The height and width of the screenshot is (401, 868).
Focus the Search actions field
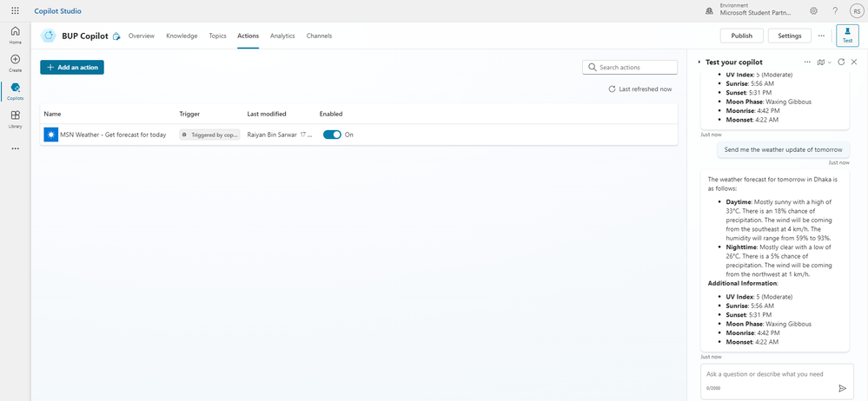(x=630, y=68)
